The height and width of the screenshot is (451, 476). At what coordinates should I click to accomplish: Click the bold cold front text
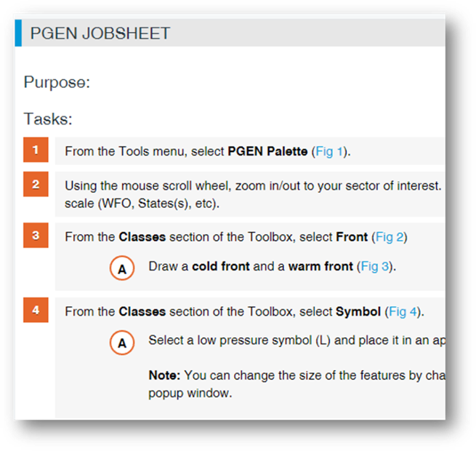[x=221, y=266]
